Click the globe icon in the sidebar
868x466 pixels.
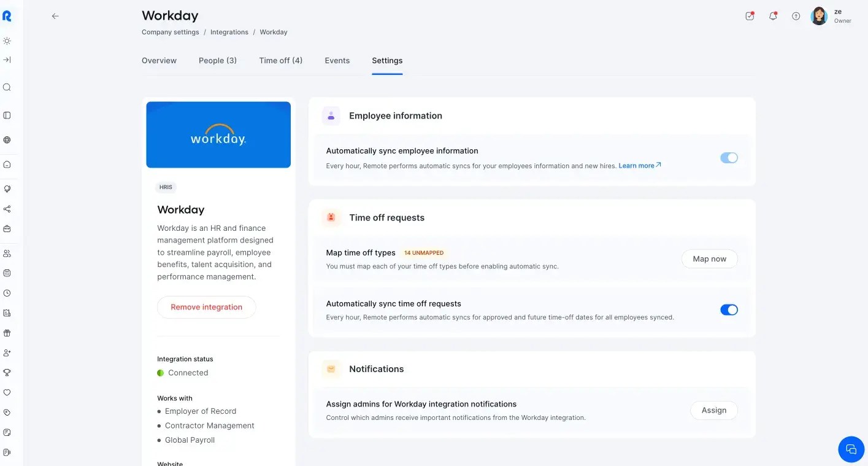(x=7, y=139)
